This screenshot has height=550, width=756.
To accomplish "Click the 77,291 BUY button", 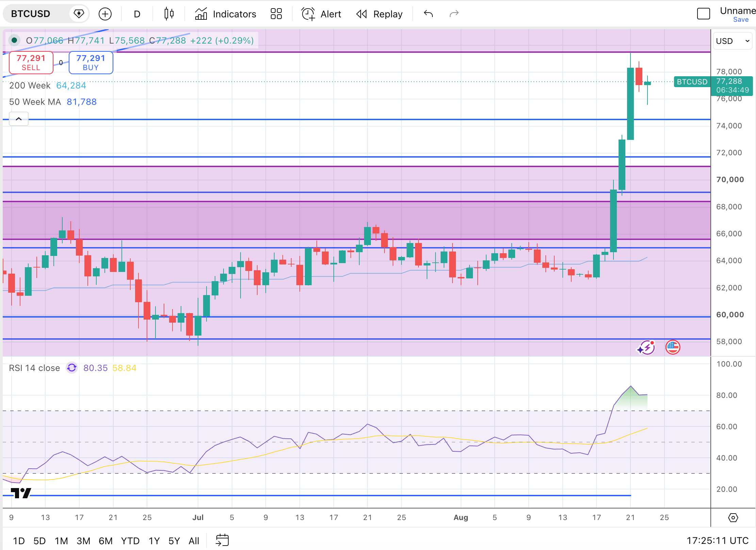I will click(x=91, y=63).
